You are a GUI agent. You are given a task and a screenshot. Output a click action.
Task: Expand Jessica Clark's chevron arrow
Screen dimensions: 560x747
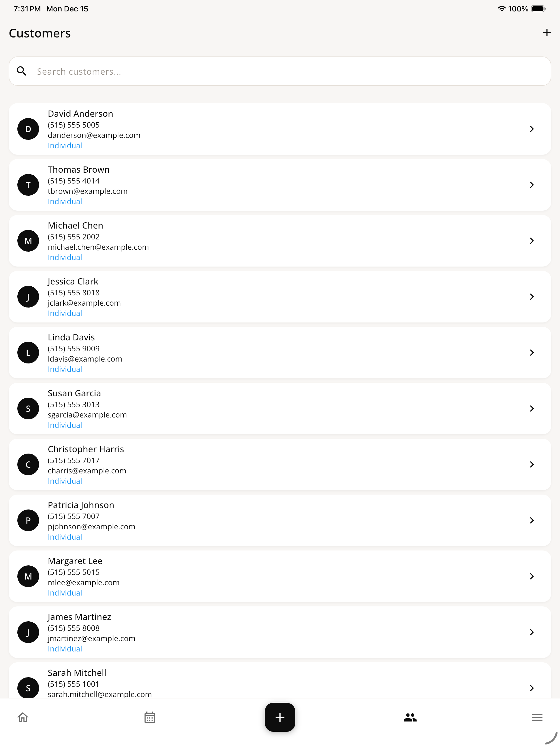(532, 296)
